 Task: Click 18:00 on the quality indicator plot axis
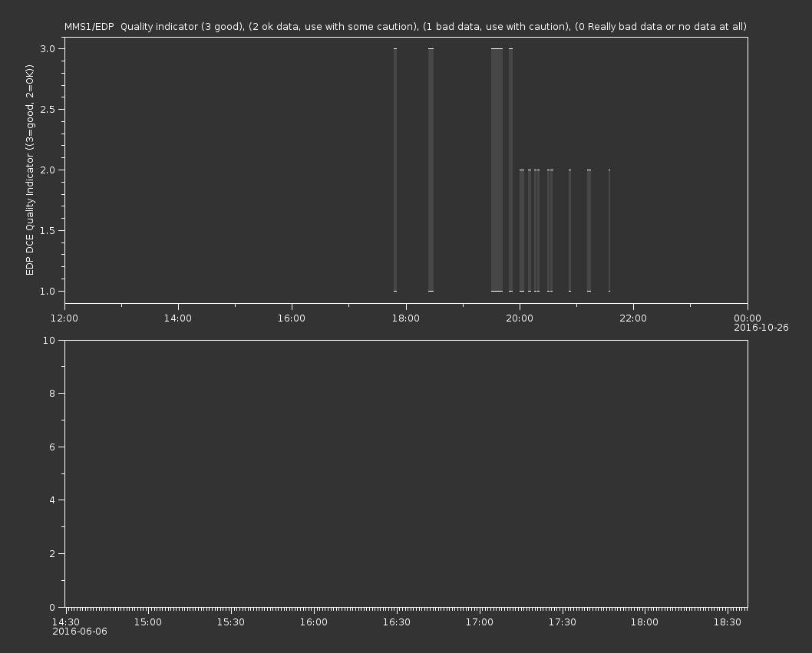pos(405,318)
